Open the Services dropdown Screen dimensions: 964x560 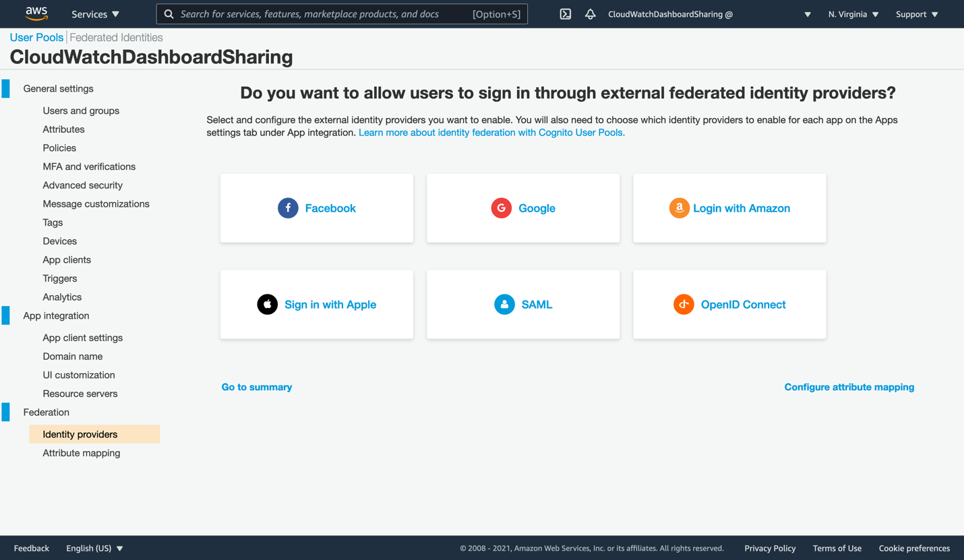click(95, 13)
